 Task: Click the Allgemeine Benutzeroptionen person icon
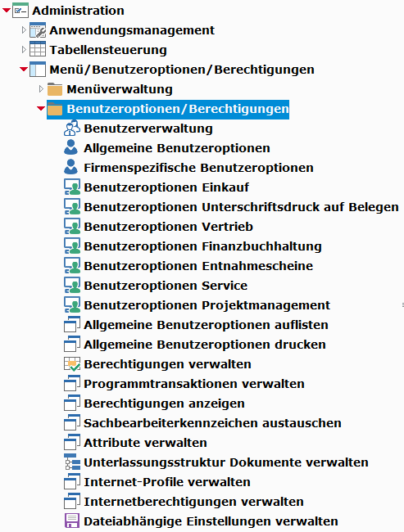tap(71, 148)
